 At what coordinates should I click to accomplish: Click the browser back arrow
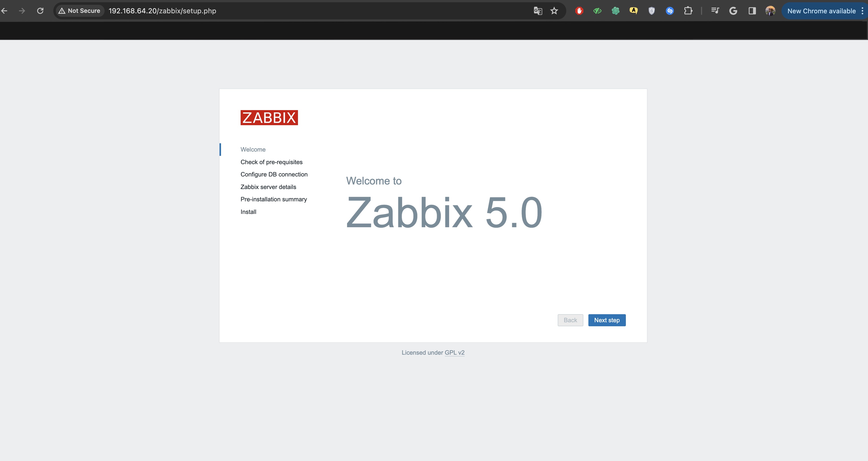pyautogui.click(x=4, y=11)
